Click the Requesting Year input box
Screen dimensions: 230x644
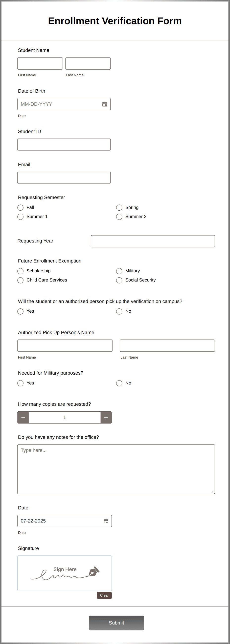[x=153, y=241]
